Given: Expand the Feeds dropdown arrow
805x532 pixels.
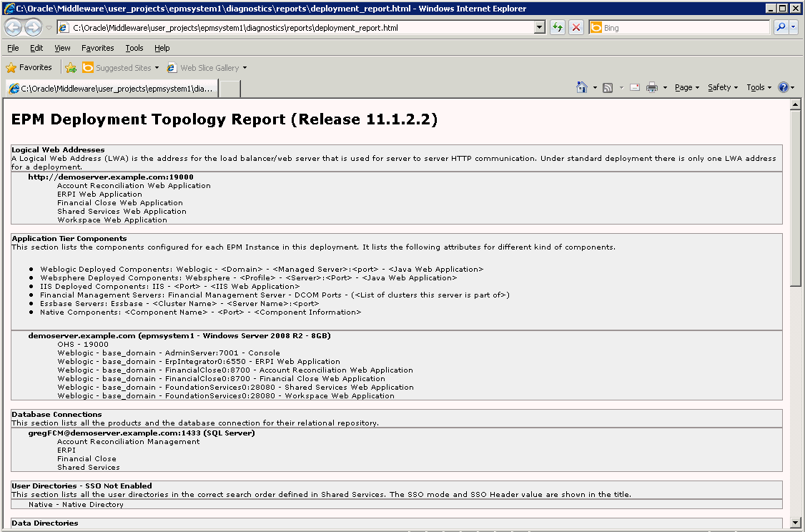Looking at the screenshot, I should [x=621, y=88].
